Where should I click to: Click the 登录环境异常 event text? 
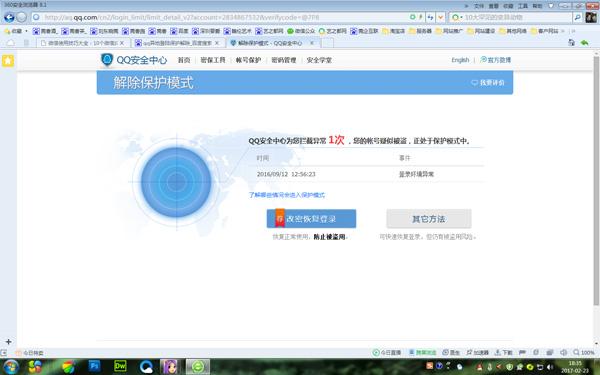pyautogui.click(x=416, y=174)
